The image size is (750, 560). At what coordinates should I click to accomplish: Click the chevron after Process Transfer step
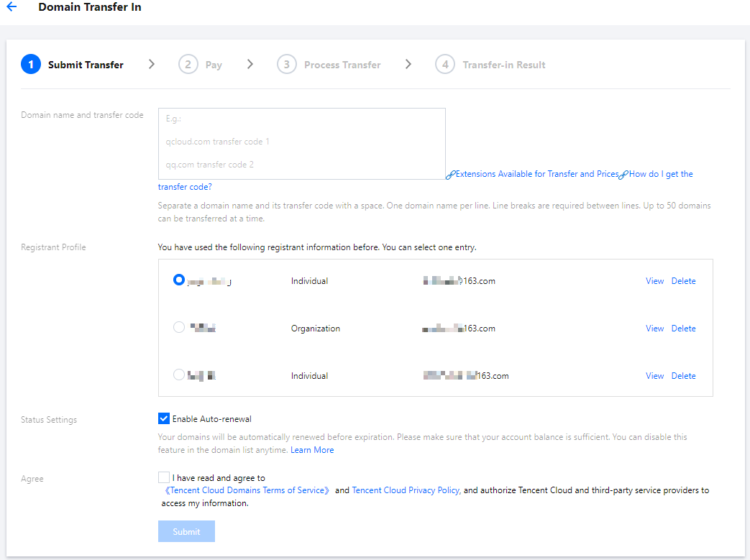tap(408, 64)
